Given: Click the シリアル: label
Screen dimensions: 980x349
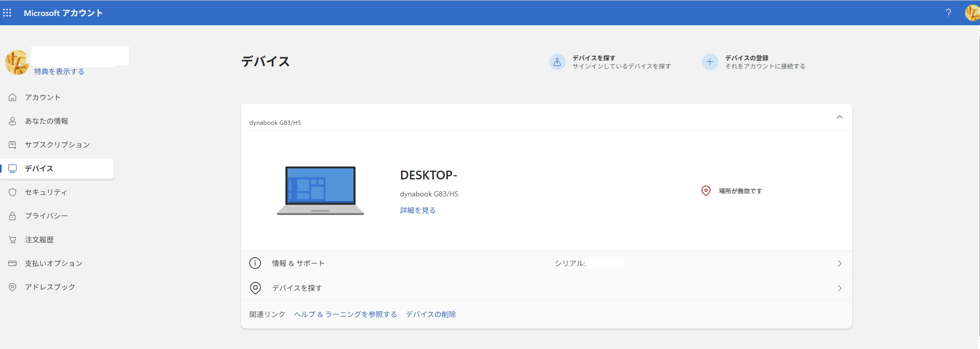Looking at the screenshot, I should (570, 263).
